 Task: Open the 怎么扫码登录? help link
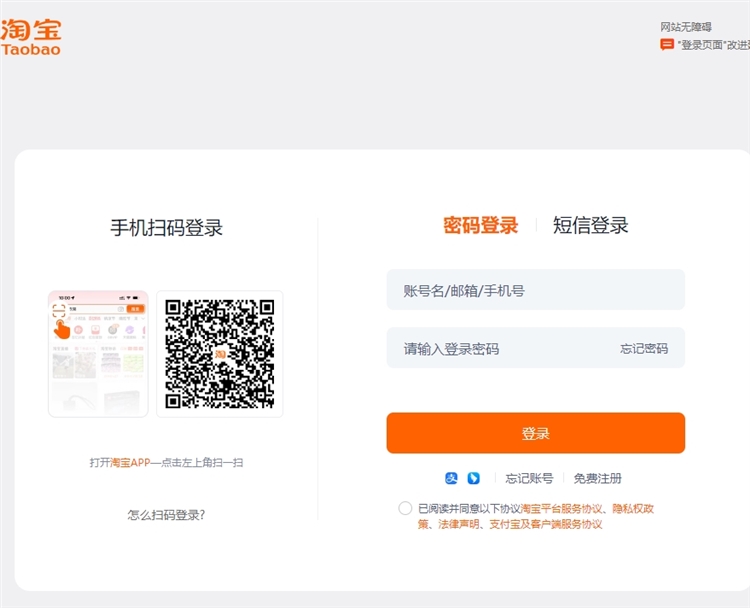tap(166, 515)
